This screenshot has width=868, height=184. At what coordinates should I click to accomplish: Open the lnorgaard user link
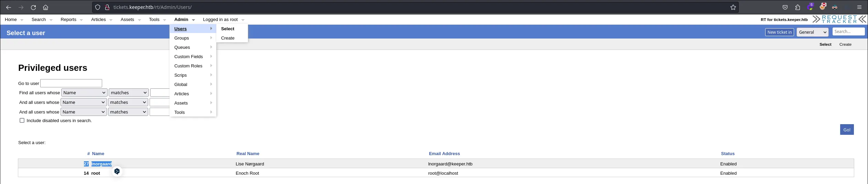pos(101,164)
